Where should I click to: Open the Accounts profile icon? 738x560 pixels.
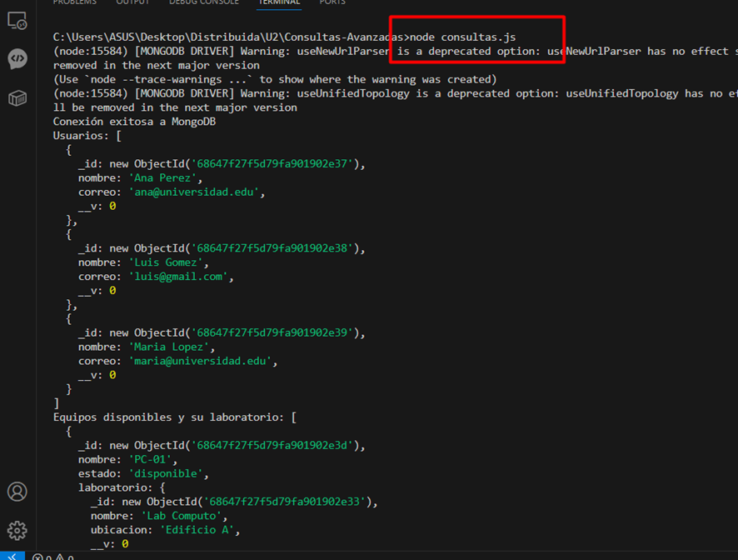pyautogui.click(x=17, y=492)
